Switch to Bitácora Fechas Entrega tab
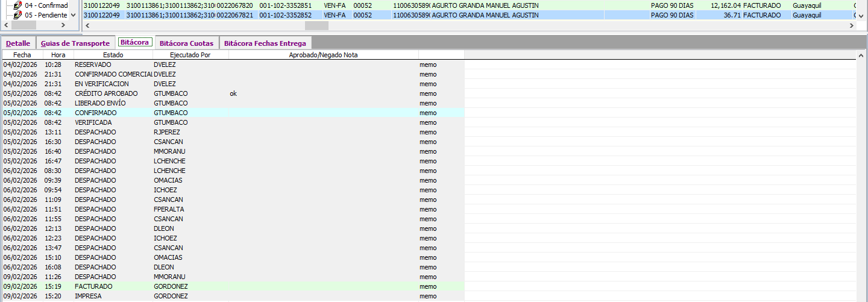Image resolution: width=868 pixels, height=302 pixels. (265, 43)
